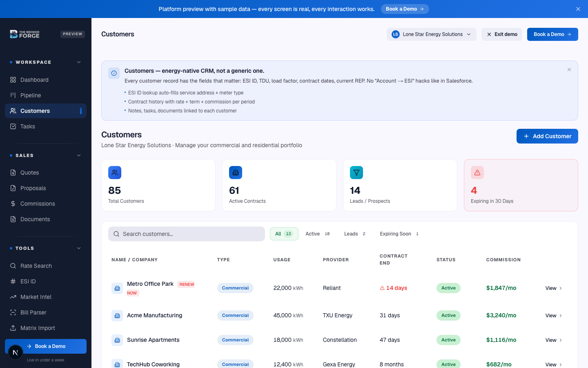Click the Expiring in 30 Days warning icon
Image resolution: width=588 pixels, height=368 pixels.
(477, 173)
